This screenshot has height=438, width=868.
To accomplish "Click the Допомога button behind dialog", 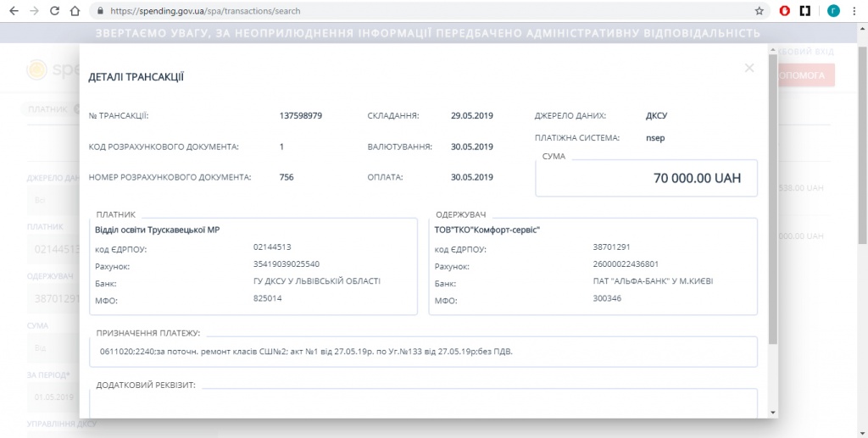I will (806, 75).
